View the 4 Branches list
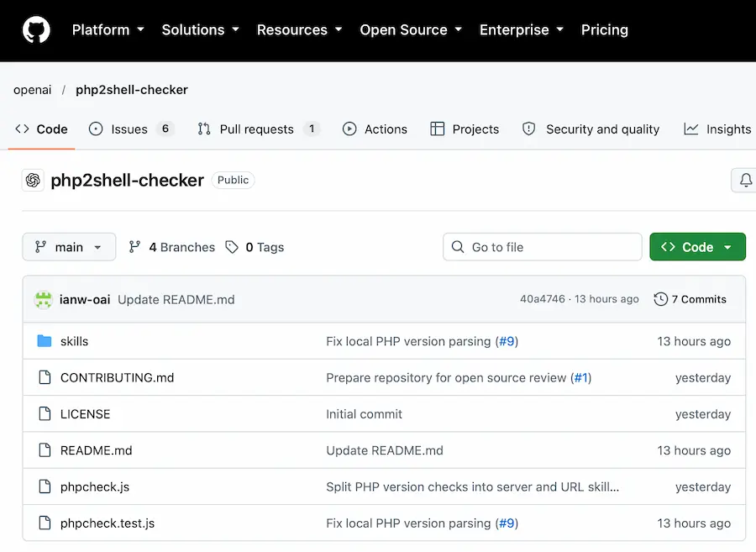 tap(171, 247)
